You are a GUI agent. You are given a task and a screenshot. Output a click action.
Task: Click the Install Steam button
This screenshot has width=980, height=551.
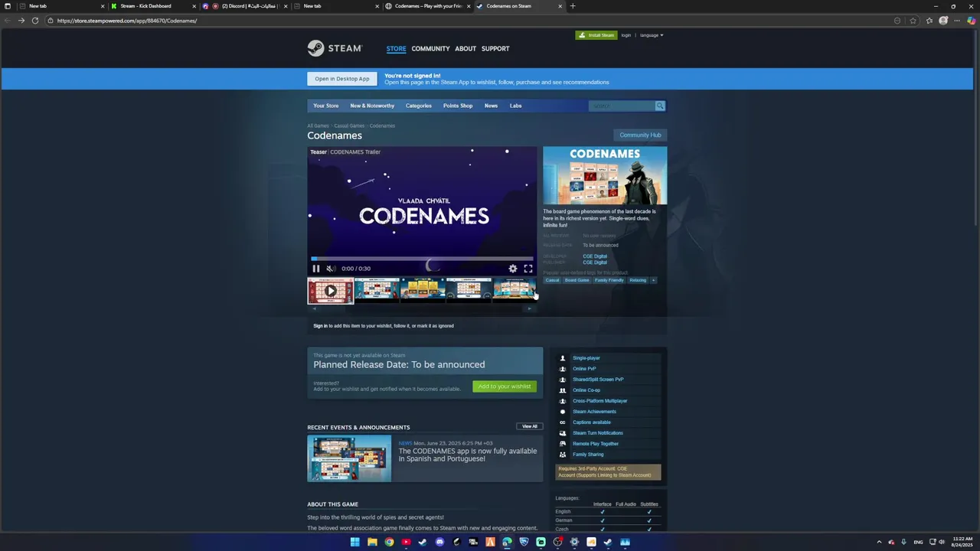click(596, 35)
